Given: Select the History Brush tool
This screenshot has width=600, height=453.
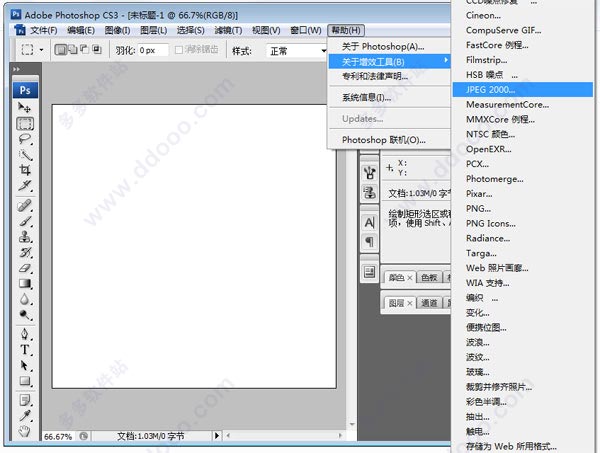Looking at the screenshot, I should tap(25, 253).
